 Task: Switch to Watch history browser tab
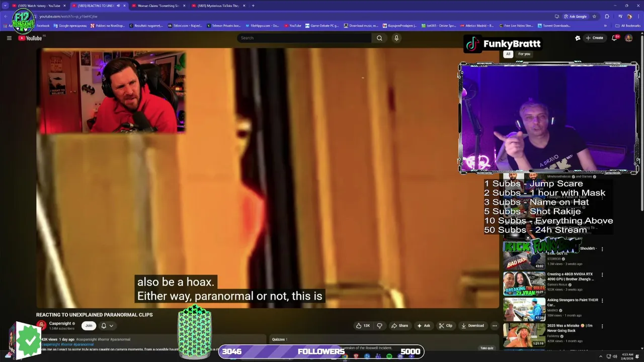coord(39,6)
